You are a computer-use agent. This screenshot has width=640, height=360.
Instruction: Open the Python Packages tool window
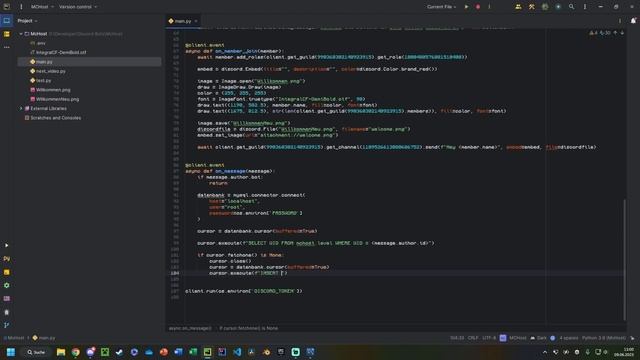[7, 259]
